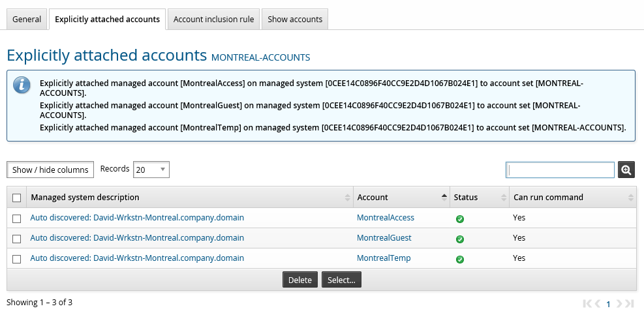Check the MontrealTemp row checkbox
Image resolution: width=644 pixels, height=315 pixels.
[x=17, y=258]
